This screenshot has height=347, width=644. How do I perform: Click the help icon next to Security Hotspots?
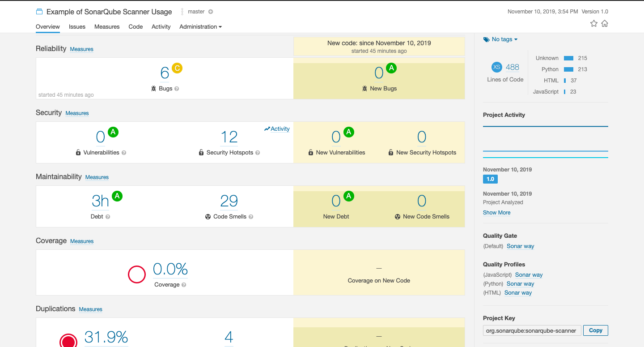[258, 153]
